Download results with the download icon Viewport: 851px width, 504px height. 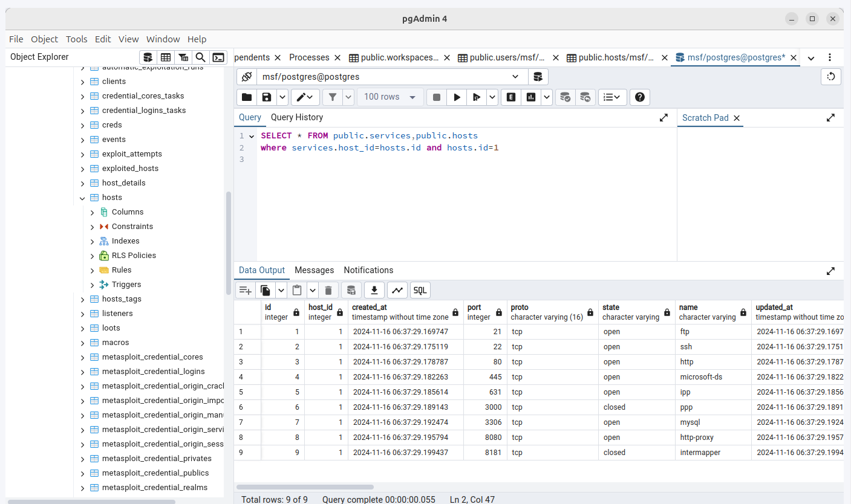pyautogui.click(x=374, y=290)
